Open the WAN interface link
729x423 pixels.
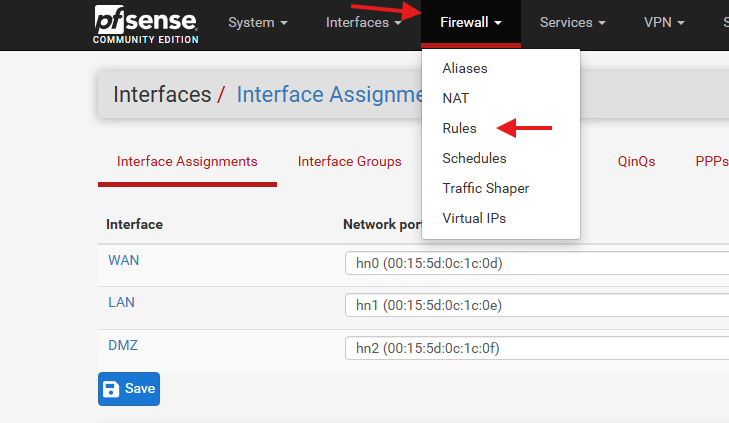pyautogui.click(x=123, y=260)
